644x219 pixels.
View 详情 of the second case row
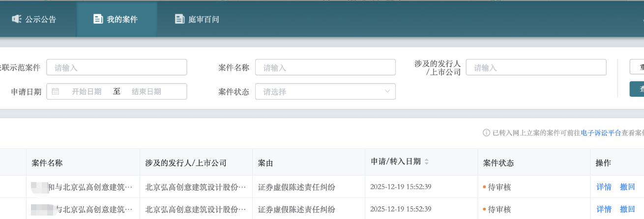pyautogui.click(x=604, y=209)
